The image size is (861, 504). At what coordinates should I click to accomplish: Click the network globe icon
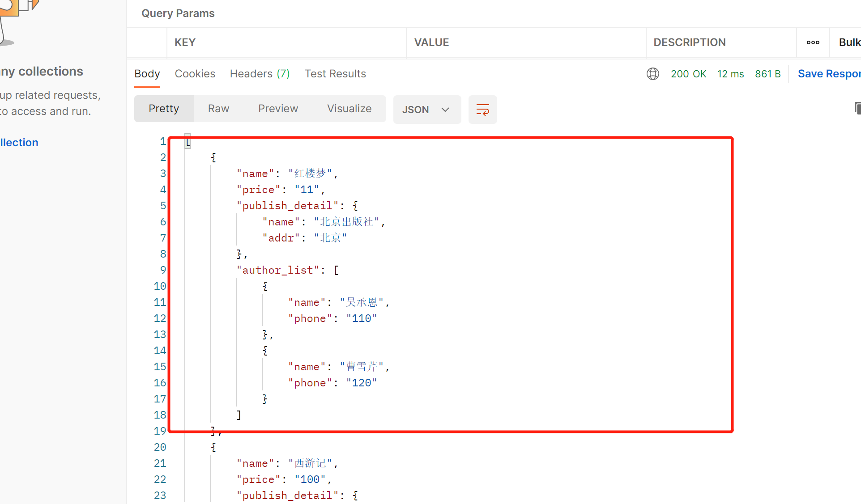tap(653, 74)
